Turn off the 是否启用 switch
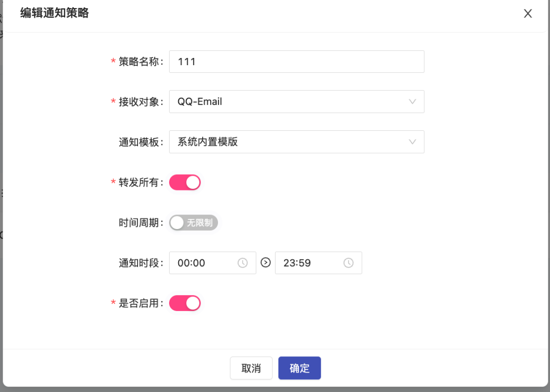Screen dimensions: 550x392 [x=185, y=303]
